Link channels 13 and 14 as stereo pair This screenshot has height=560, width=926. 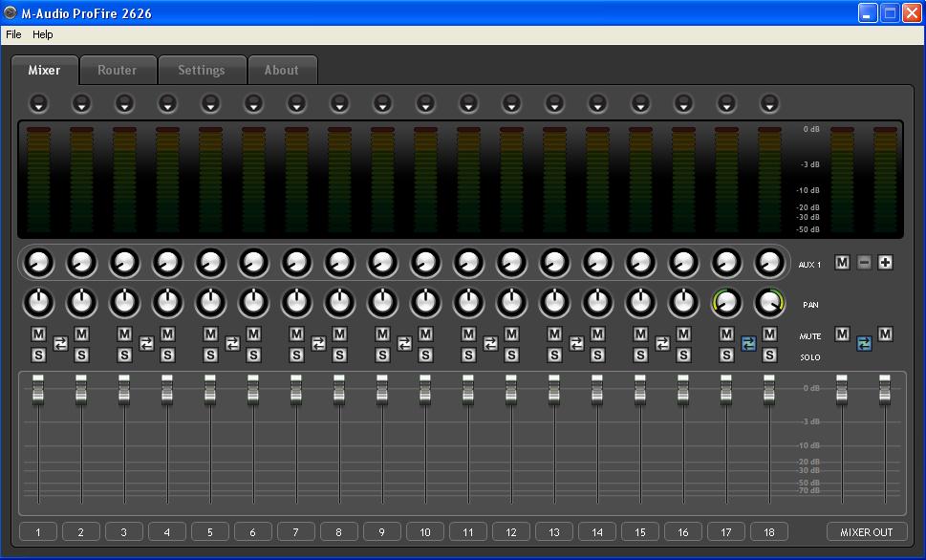[576, 343]
